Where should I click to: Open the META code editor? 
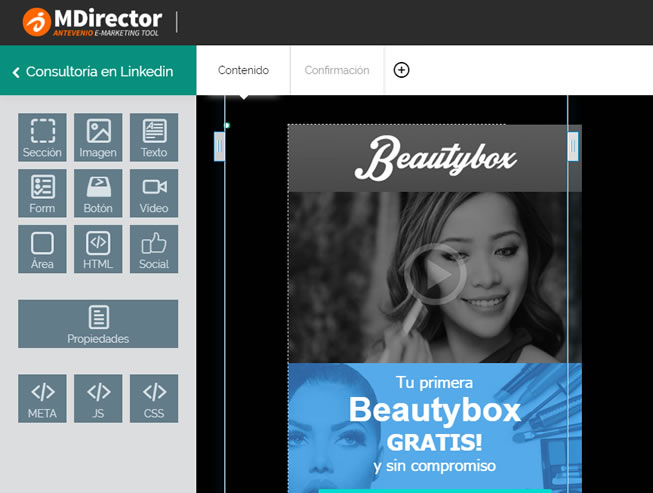point(42,398)
